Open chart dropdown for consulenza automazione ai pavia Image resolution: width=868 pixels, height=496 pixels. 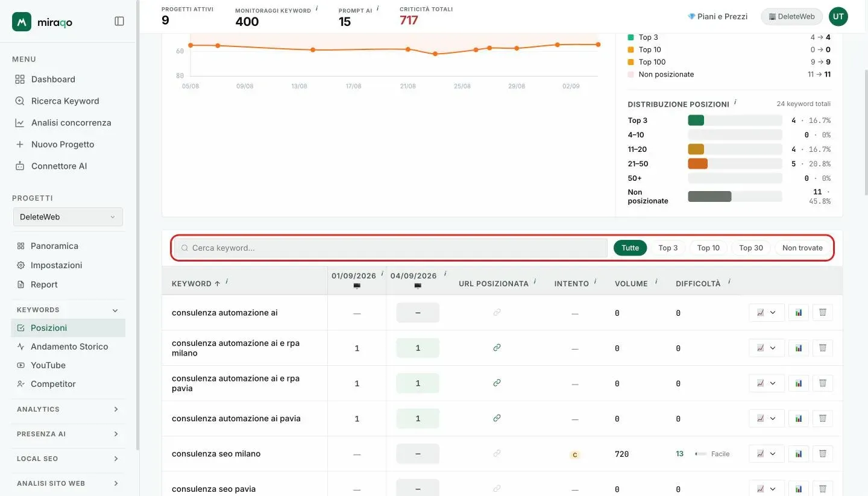pos(766,418)
